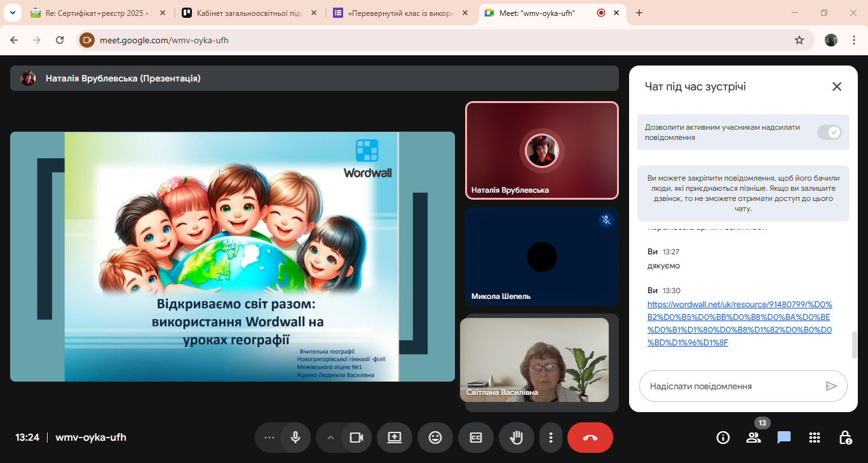The image size is (868, 463).
Task: Switch to the Re: Сертифікат+реєстр 2025 tab
Action: [95, 13]
